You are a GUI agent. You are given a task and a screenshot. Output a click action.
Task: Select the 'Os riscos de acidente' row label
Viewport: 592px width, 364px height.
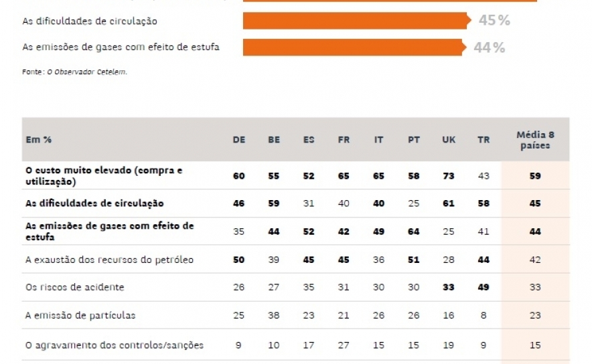pyautogui.click(x=74, y=287)
